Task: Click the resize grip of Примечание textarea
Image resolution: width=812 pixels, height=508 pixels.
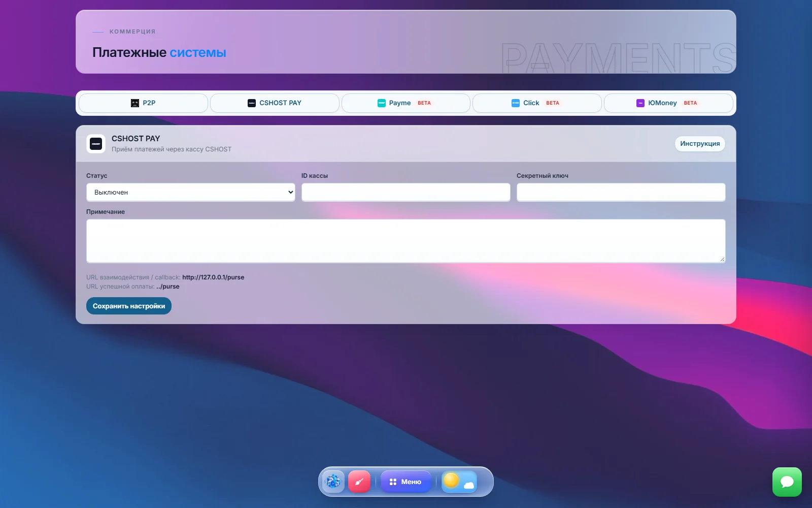Action: coord(722,260)
